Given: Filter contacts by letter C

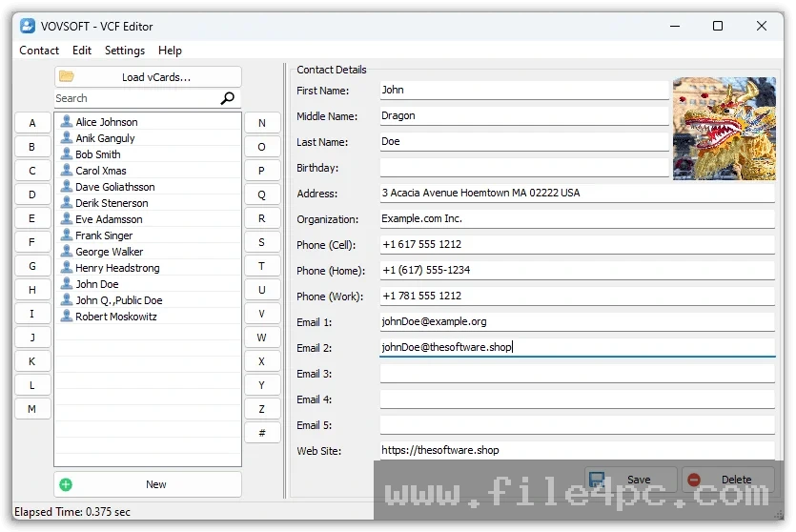Looking at the screenshot, I should (32, 171).
